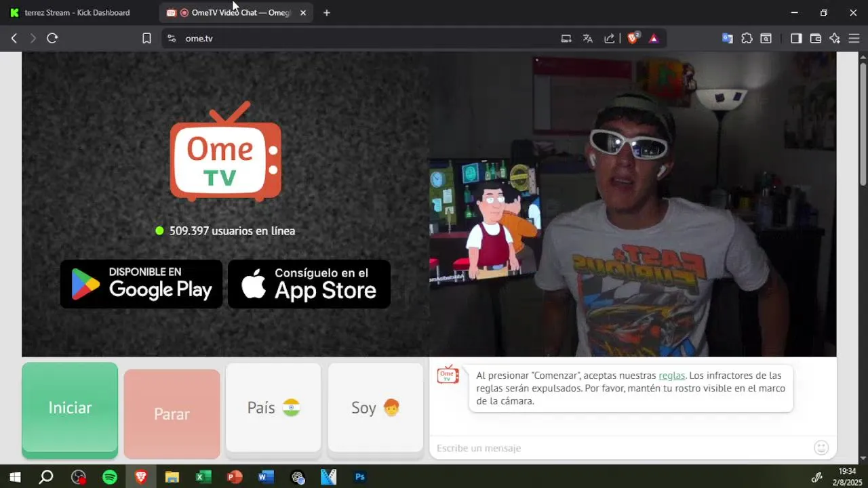Click the Parar stop button
Screen dimensions: 868x488
click(x=172, y=413)
